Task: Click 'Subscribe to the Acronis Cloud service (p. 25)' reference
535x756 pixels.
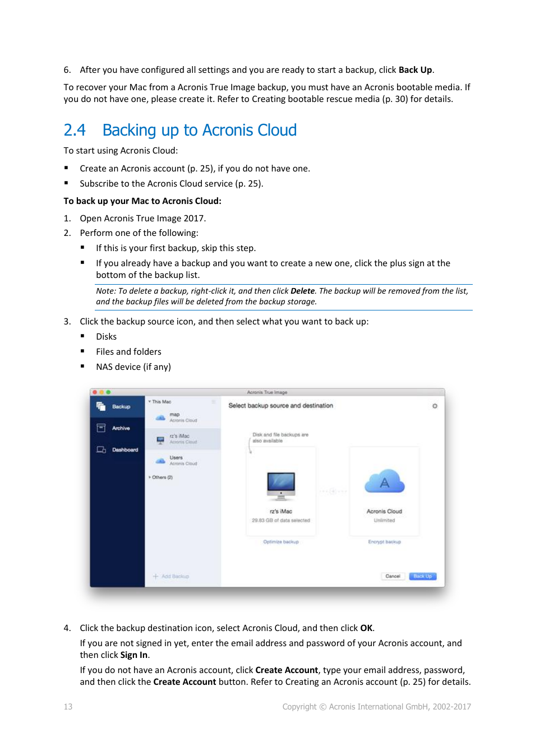Action: click(170, 184)
